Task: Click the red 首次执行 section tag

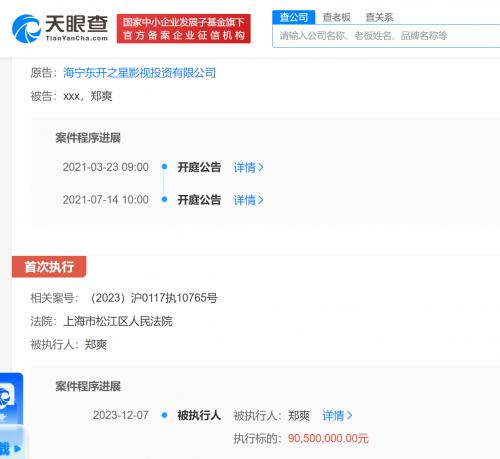Action: pyautogui.click(x=49, y=267)
